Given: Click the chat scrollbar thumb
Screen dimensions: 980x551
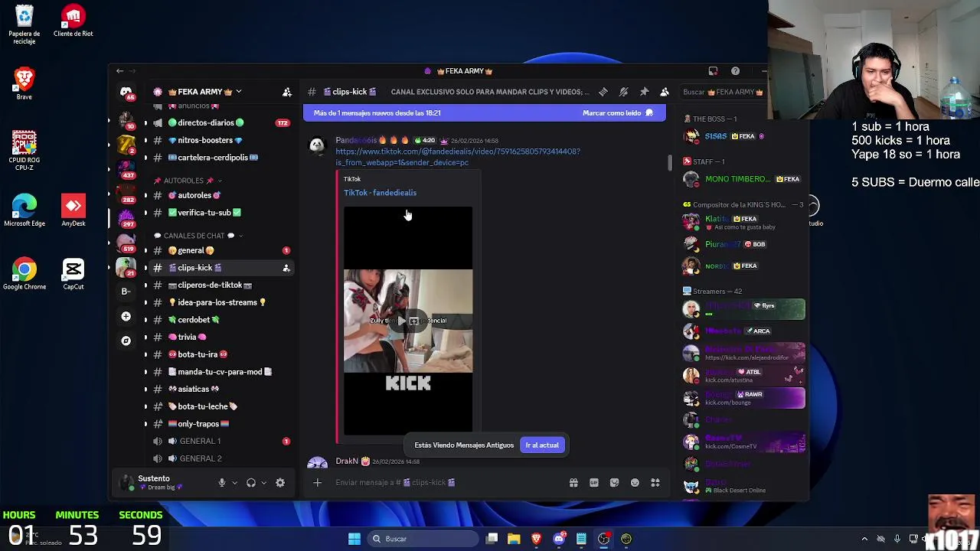Looking at the screenshot, I should point(670,163).
